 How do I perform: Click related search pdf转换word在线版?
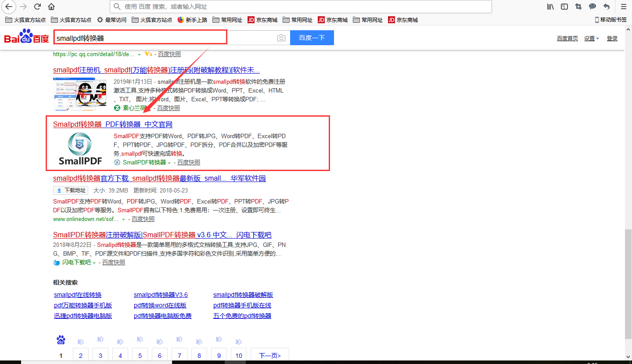pyautogui.click(x=160, y=305)
